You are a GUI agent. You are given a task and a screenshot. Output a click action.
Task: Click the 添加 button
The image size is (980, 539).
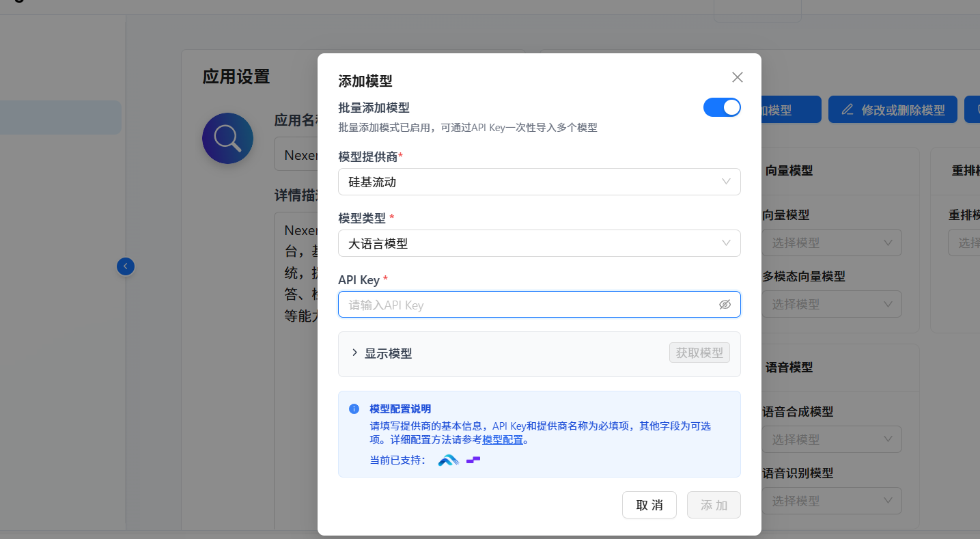tap(714, 505)
